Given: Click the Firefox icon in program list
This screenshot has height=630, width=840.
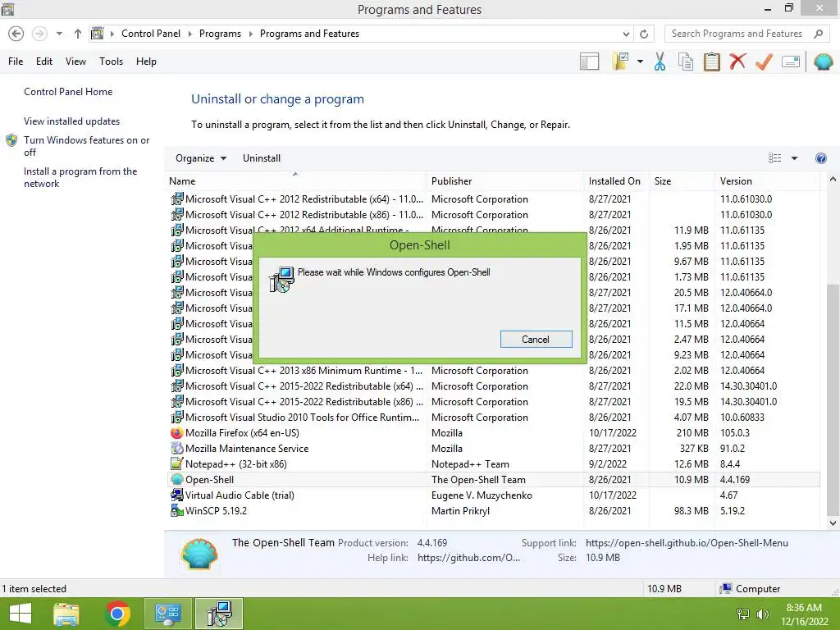Looking at the screenshot, I should coord(177,433).
